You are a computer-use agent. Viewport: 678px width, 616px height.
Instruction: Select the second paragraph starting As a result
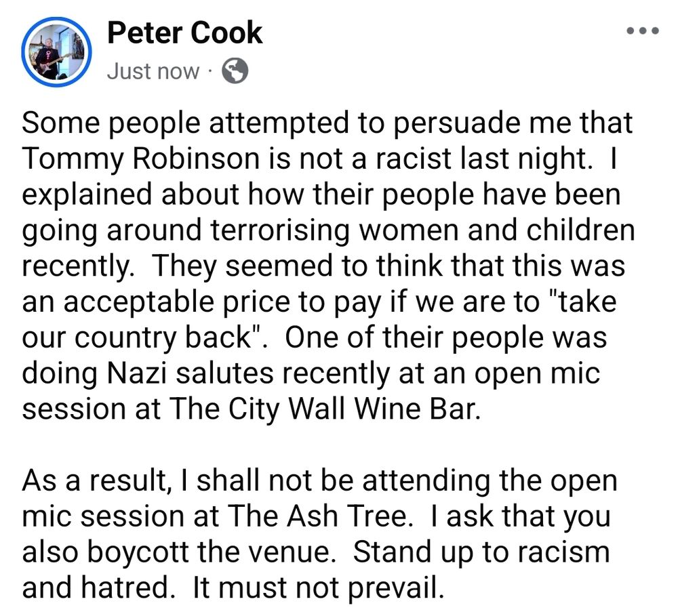[319, 534]
